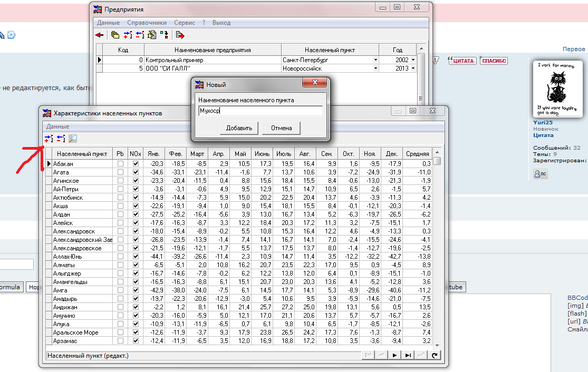
Task: Click the yellow folders icon in Предприятия toolbar
Action: tap(115, 35)
